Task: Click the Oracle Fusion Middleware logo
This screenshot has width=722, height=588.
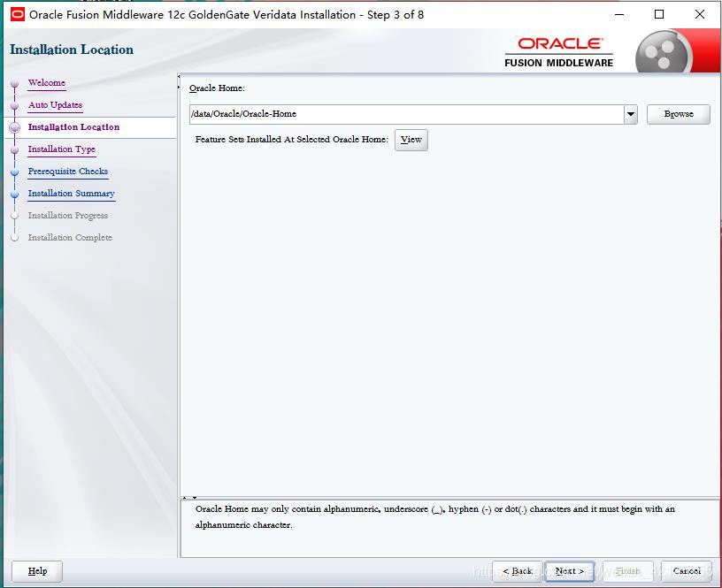Action: tap(558, 52)
